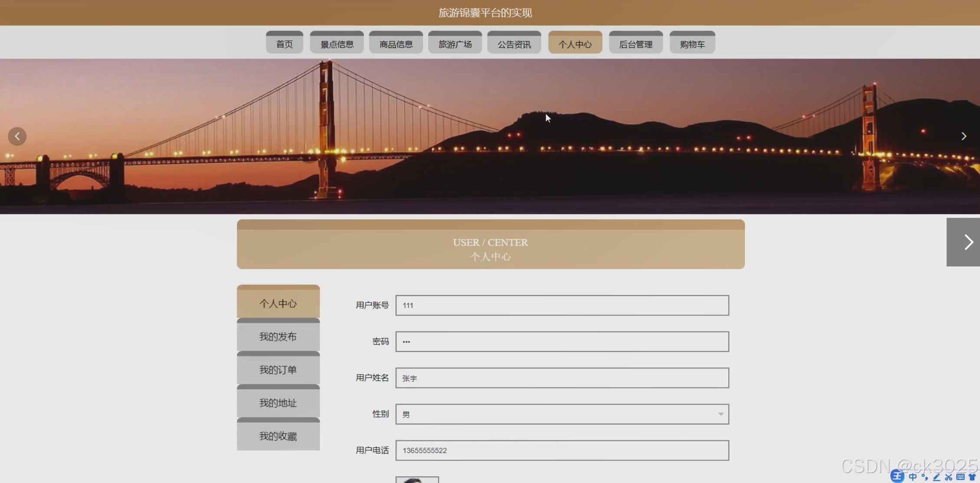Screen dimensions: 980x483
Task: Go to 景点信息 in the top navigation
Action: click(337, 44)
